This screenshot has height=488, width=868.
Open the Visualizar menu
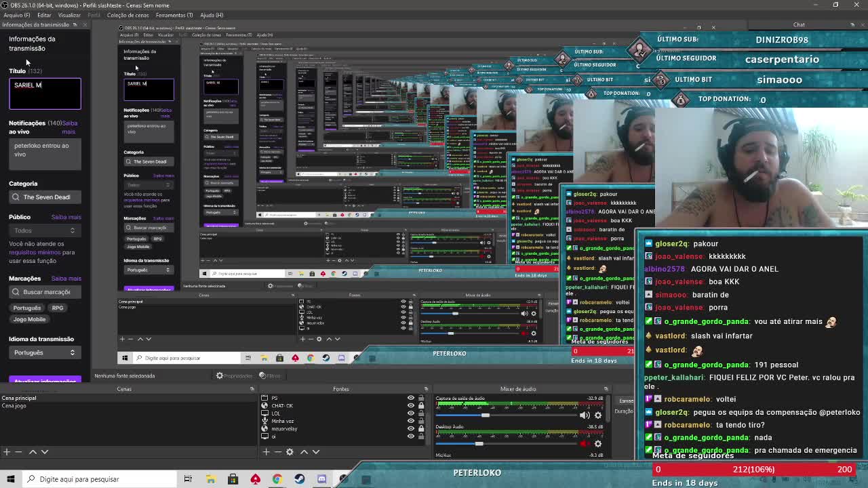(x=69, y=15)
